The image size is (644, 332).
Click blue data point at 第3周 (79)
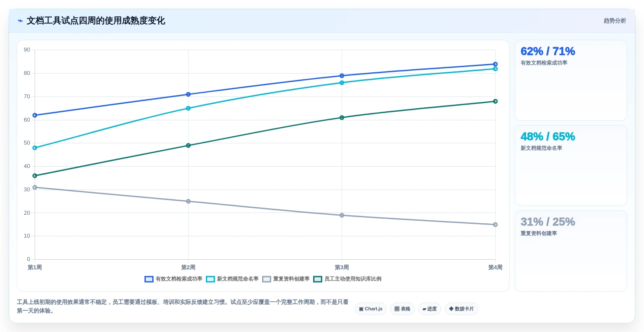tap(342, 76)
